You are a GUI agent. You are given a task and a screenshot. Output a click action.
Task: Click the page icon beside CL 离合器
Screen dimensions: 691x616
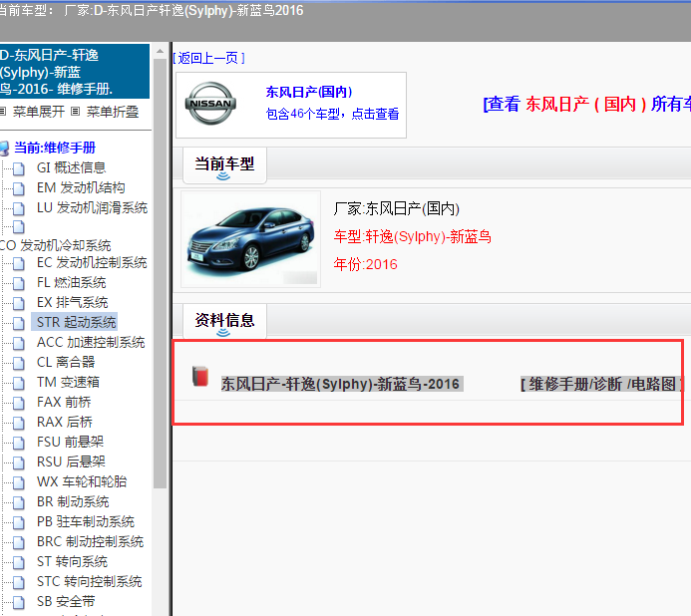coord(19,363)
